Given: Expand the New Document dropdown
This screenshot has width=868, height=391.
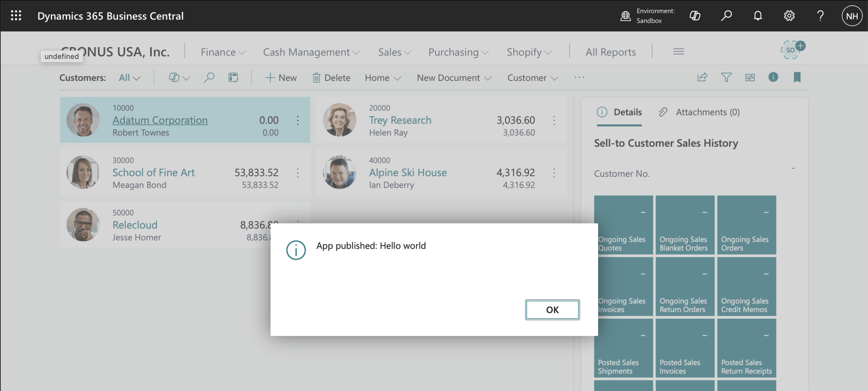Looking at the screenshot, I should pos(454,78).
